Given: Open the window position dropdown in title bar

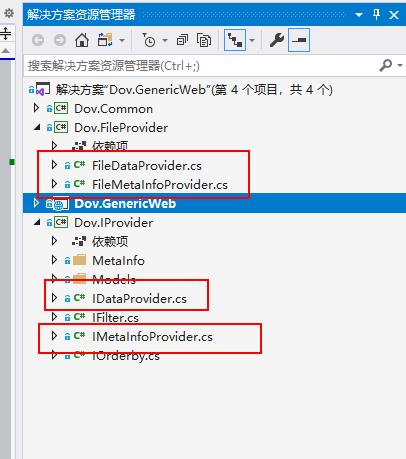Looking at the screenshot, I should click(359, 15).
